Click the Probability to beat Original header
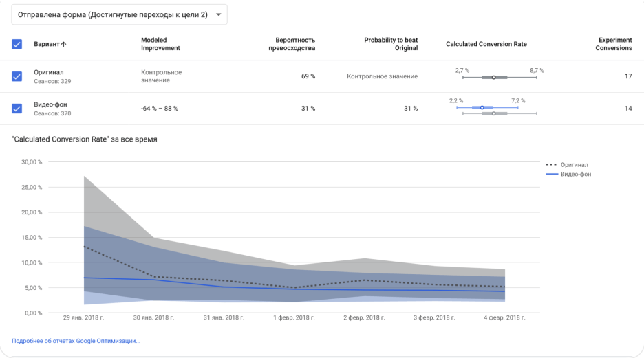Image resolution: width=644 pixels, height=358 pixels. point(390,44)
